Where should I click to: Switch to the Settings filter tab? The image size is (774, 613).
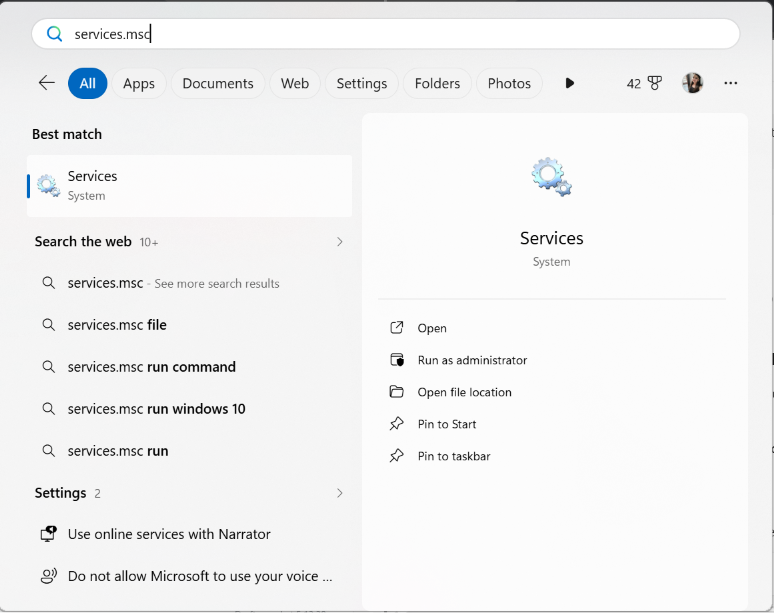[361, 83]
